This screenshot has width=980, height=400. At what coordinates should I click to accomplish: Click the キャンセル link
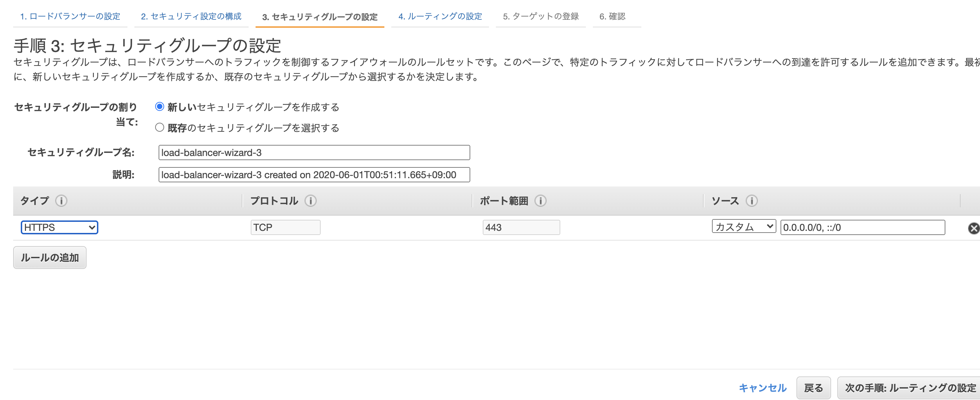(763, 388)
